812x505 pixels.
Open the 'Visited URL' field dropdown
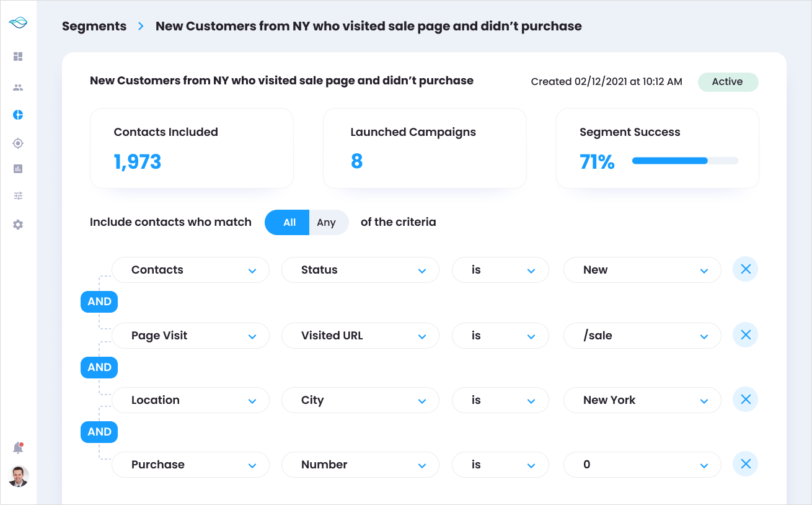(360, 336)
